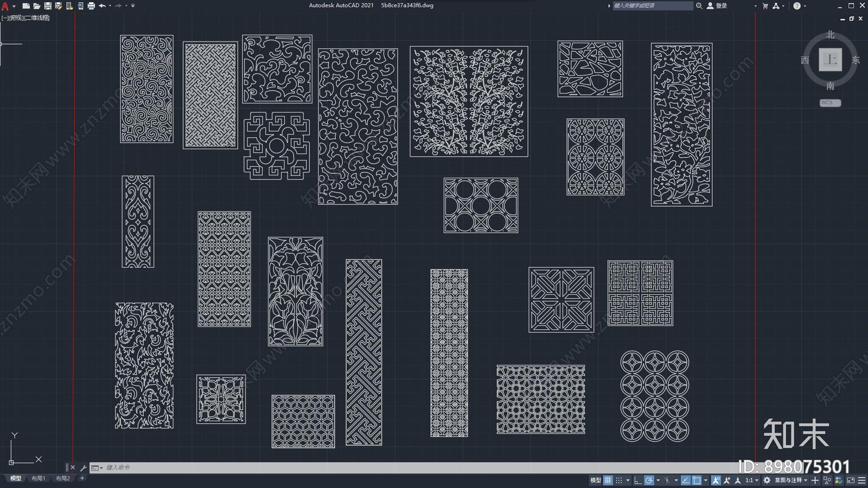This screenshot has height=488, width=868.
Task: Click graphics performance icon in status bar
Action: click(839, 480)
